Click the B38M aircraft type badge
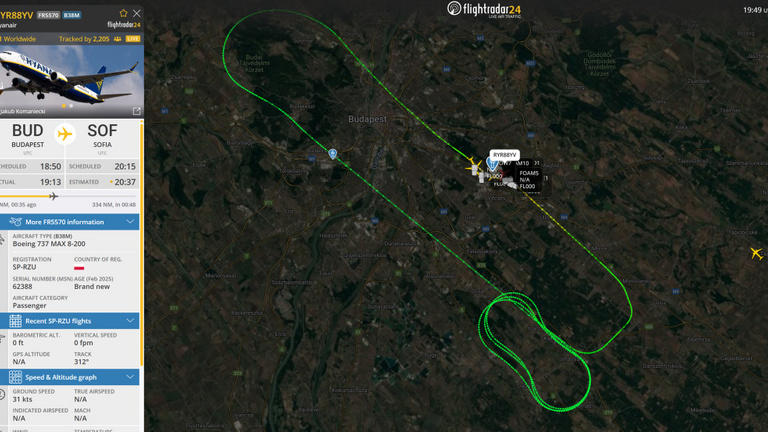Viewport: 768px width, 432px height. pyautogui.click(x=72, y=15)
